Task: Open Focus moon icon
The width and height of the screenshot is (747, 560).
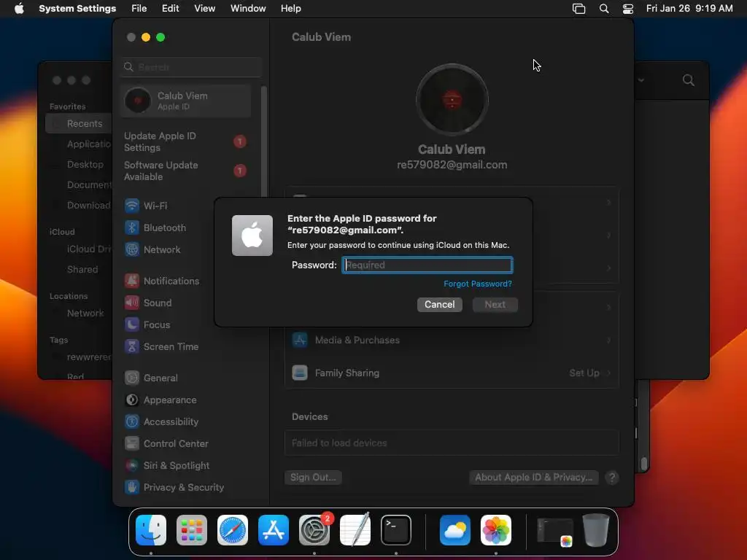Action: (132, 324)
